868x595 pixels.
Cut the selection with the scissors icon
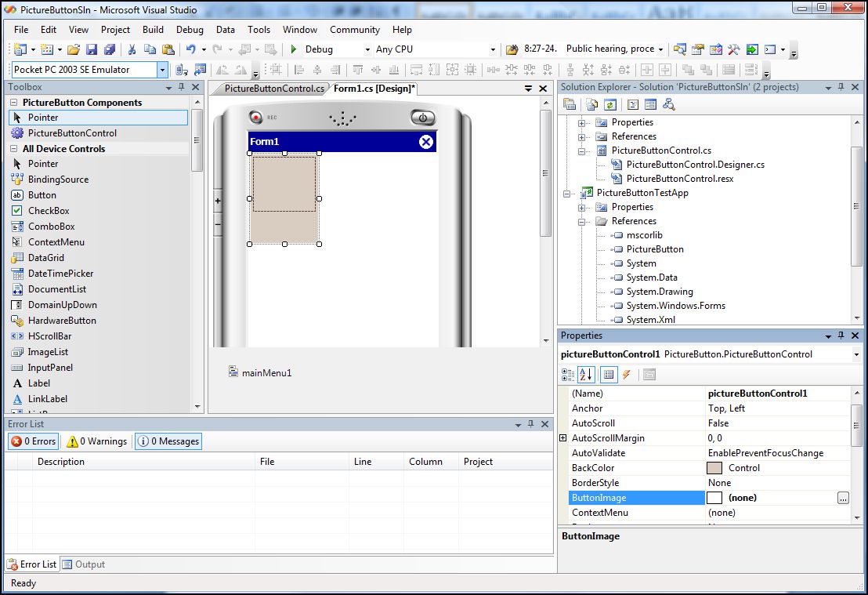(x=132, y=49)
